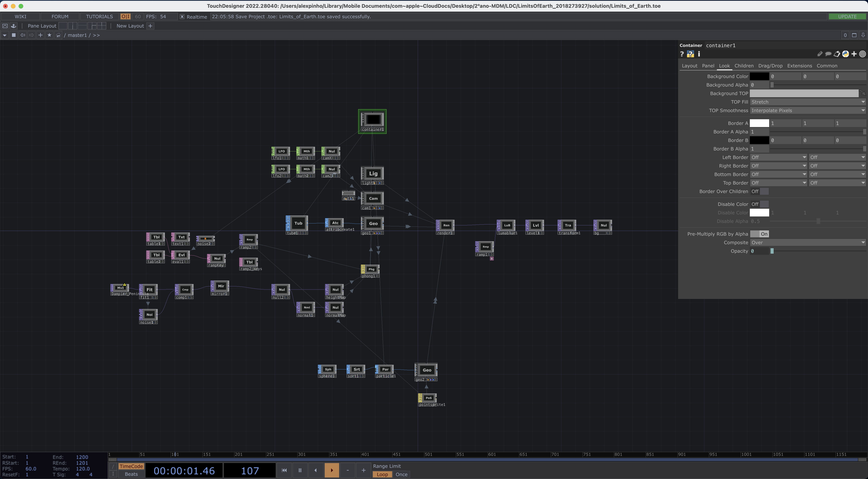Toggle Pre-Multiply RGB by Alpha
The height and width of the screenshot is (479, 868).
tap(759, 234)
